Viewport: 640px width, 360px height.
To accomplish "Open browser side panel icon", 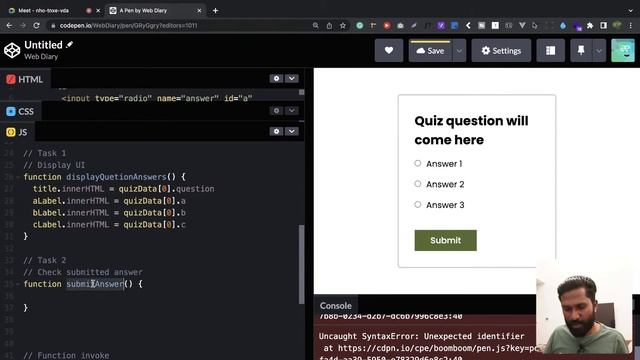I will (x=603, y=25).
